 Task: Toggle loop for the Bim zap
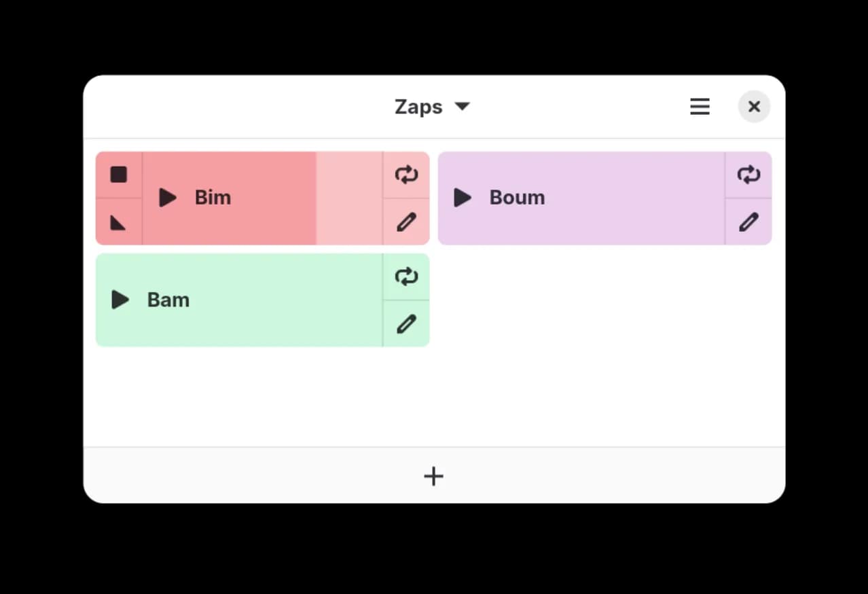pyautogui.click(x=406, y=175)
